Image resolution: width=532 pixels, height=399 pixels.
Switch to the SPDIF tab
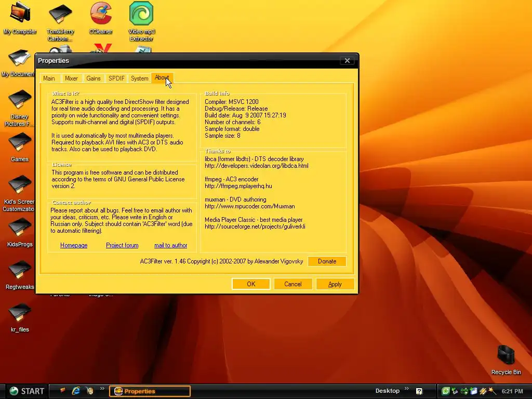pyautogui.click(x=116, y=78)
